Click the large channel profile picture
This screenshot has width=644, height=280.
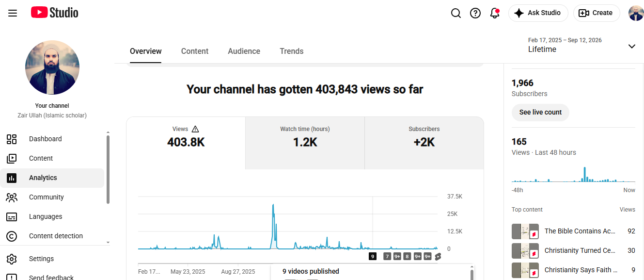pyautogui.click(x=52, y=67)
